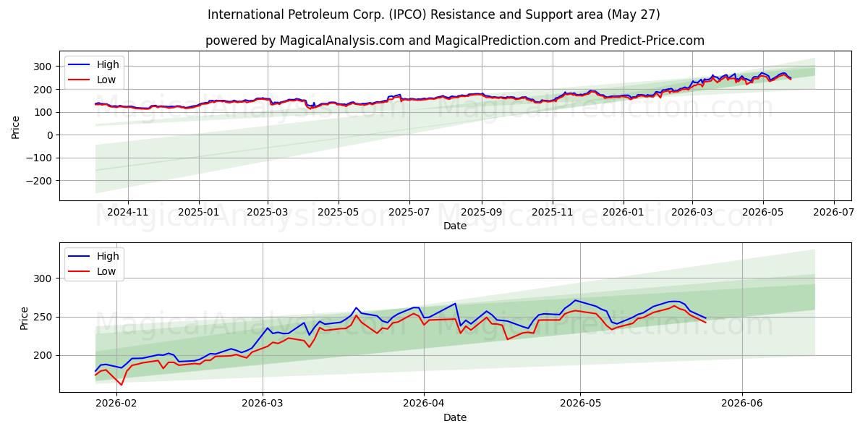Click the 'powered by MagicalAnalysis.com' subtitle
Viewport: 868px width, 434px height.
pos(455,41)
